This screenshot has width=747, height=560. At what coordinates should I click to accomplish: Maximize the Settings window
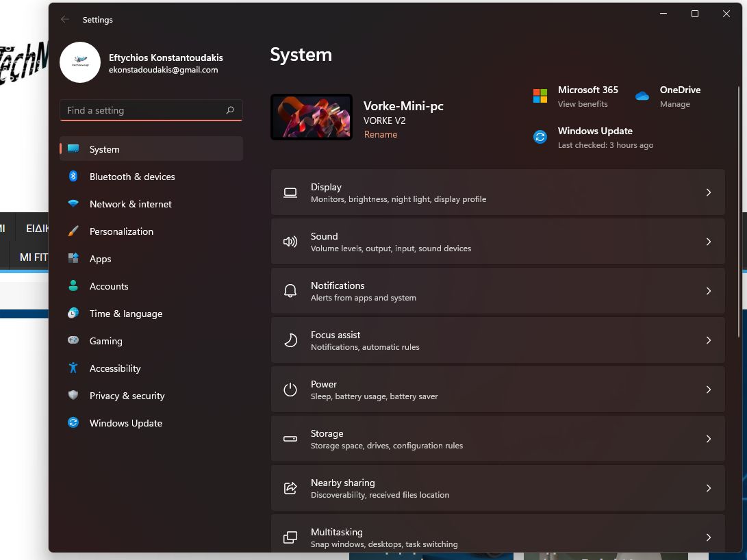(x=694, y=14)
